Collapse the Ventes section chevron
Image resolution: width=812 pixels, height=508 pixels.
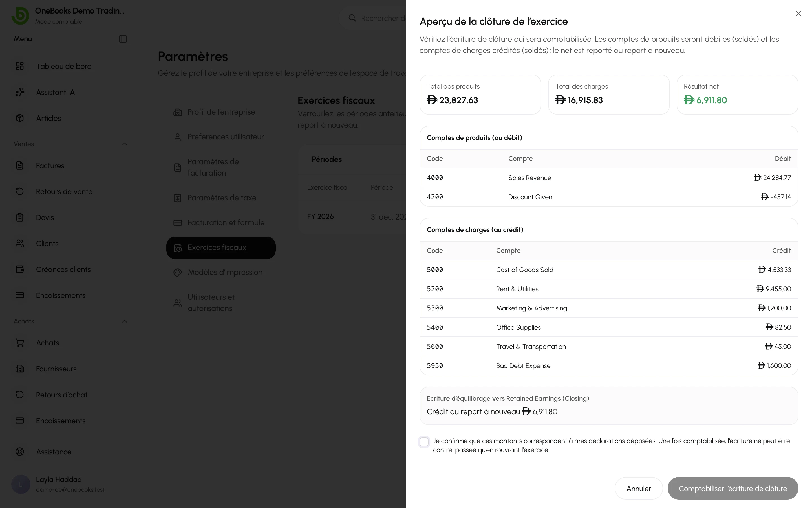click(125, 144)
